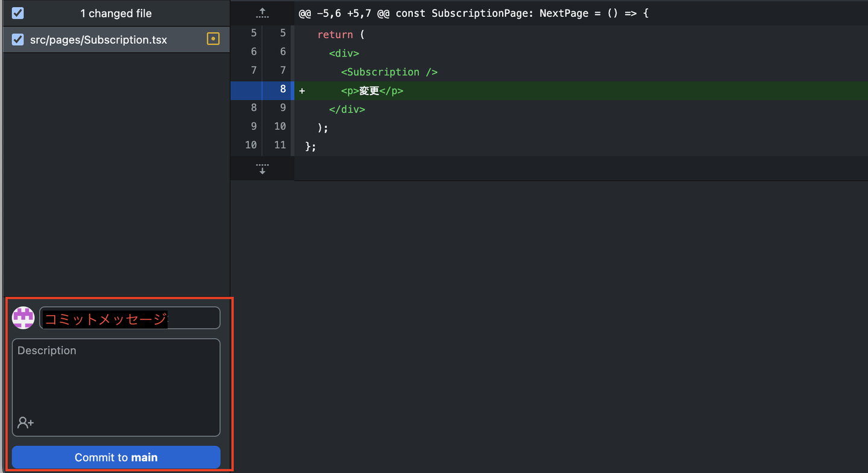Click the plus marker on added line
Image resolution: width=868 pixels, height=473 pixels.
pyautogui.click(x=302, y=91)
